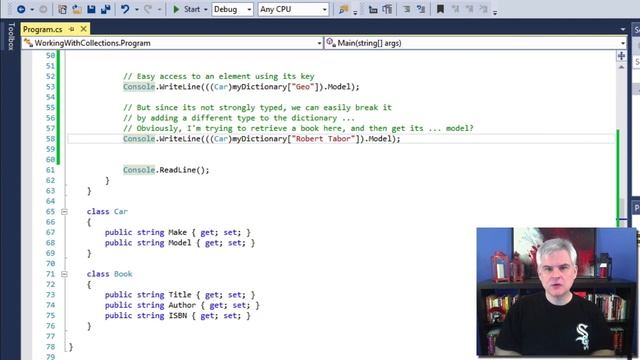Click the ISBN property declaration line
Image resolution: width=640 pixels, height=360 pixels.
pyautogui.click(x=178, y=316)
